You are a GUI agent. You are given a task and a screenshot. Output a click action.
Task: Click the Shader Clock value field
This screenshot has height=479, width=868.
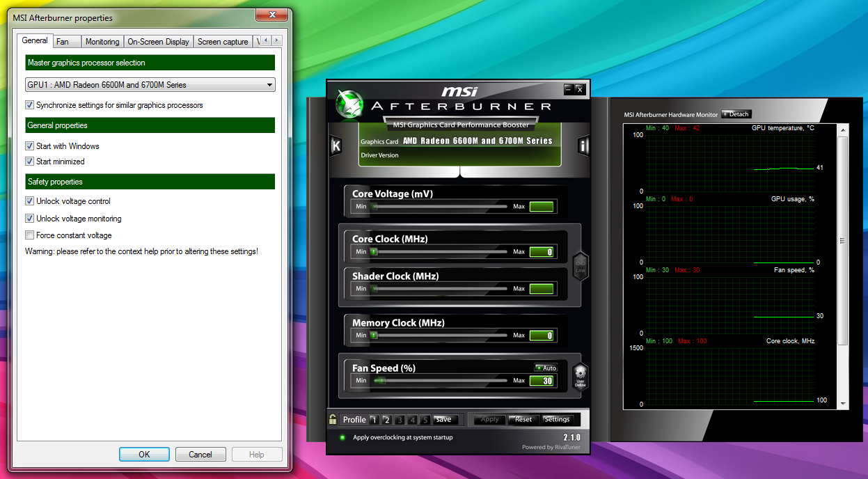pos(542,289)
